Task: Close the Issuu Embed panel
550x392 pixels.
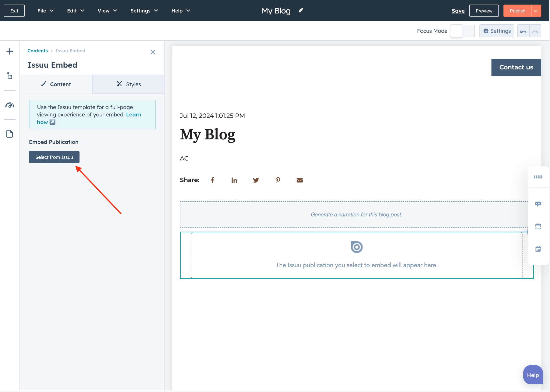Action: click(153, 52)
